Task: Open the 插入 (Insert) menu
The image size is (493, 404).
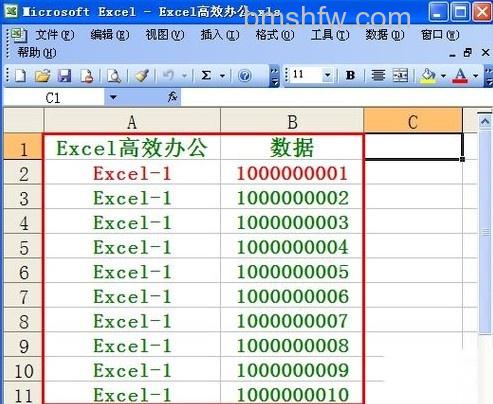Action: coord(219,35)
